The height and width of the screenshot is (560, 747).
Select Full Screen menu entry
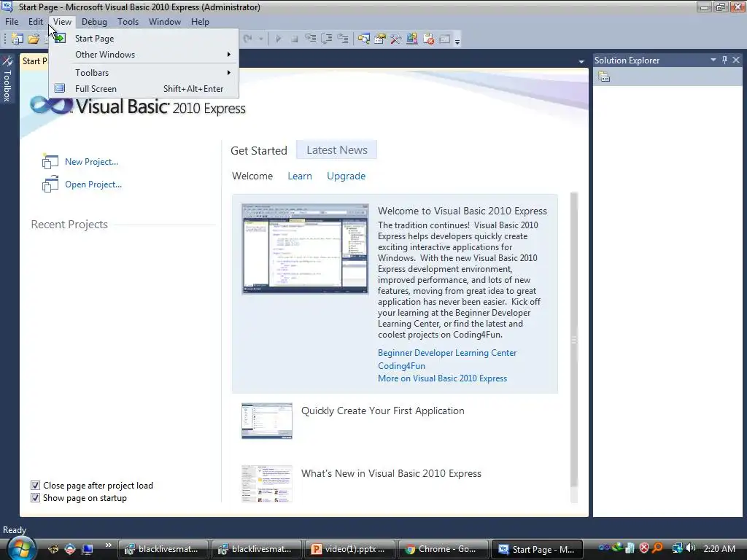[144, 88]
